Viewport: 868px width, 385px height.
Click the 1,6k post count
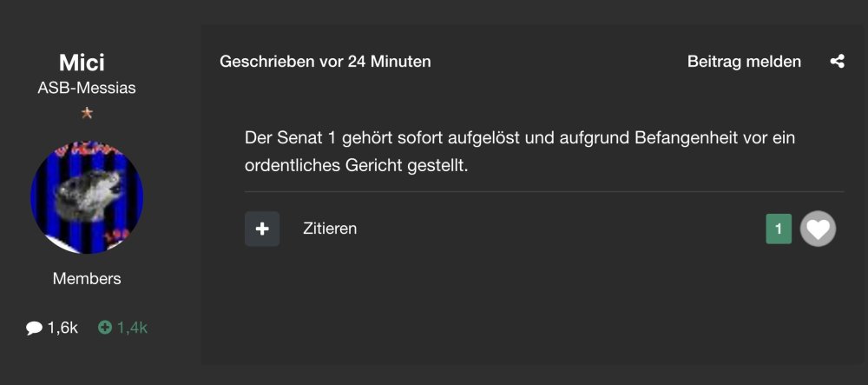coord(62,328)
